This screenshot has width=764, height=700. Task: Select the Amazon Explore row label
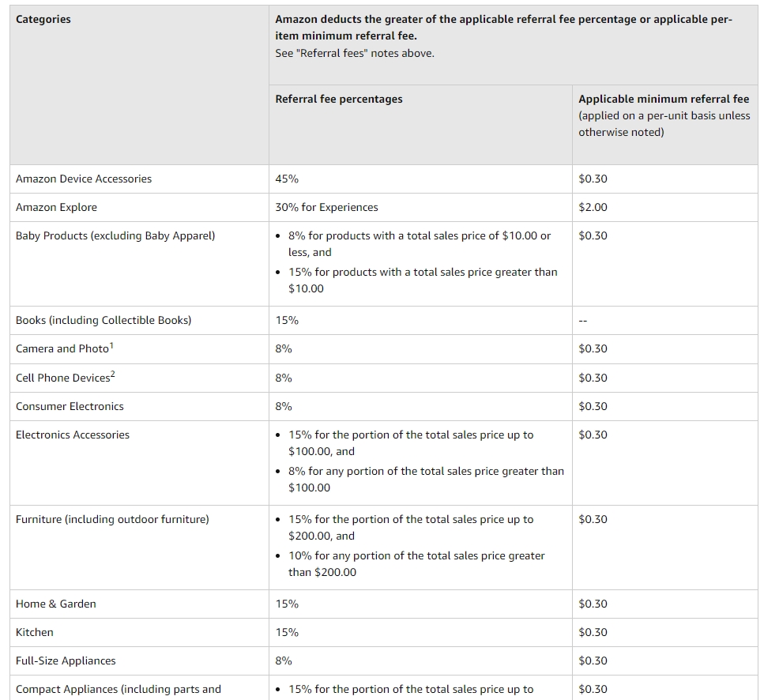56,207
